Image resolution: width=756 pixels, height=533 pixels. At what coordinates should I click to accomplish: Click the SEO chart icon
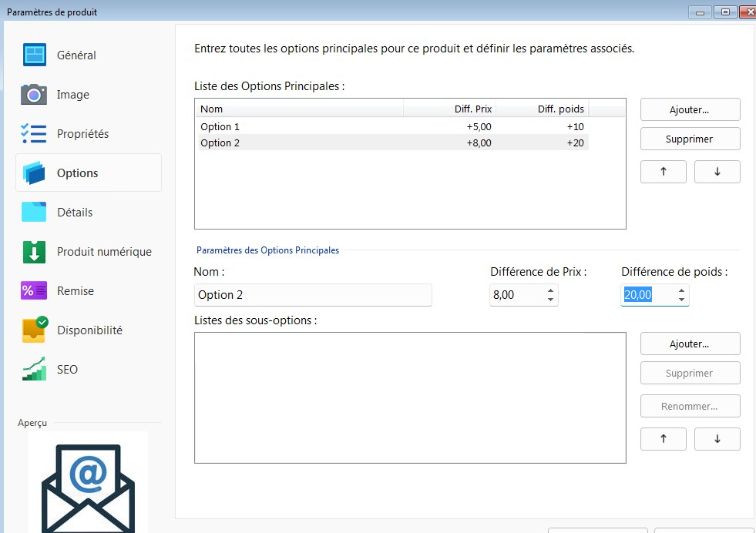pos(35,370)
